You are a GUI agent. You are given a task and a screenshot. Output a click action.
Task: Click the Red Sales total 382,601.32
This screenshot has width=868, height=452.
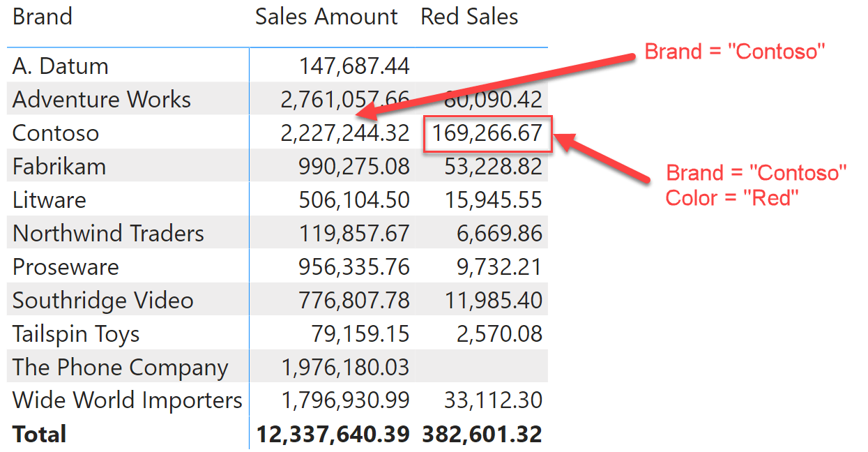481,434
